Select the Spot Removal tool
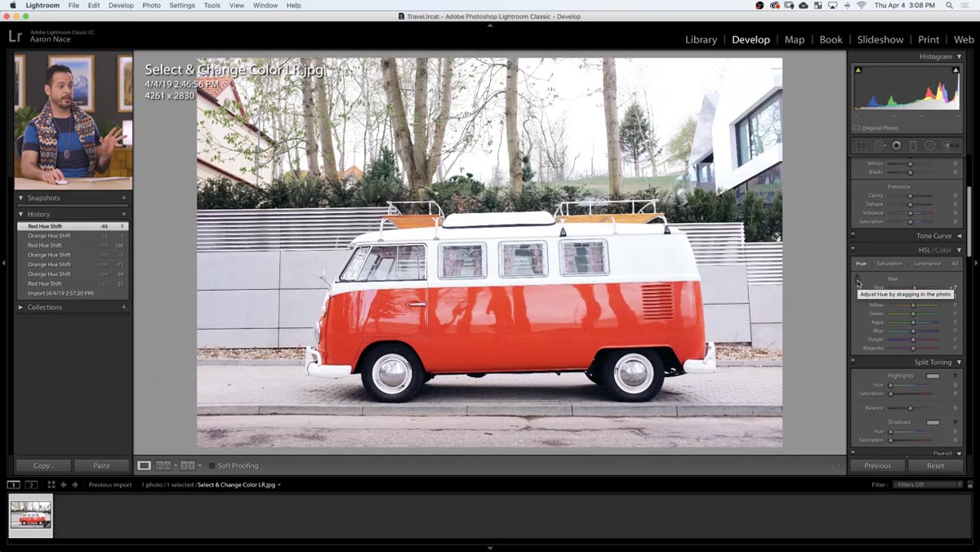The height and width of the screenshot is (552, 980). [x=880, y=145]
